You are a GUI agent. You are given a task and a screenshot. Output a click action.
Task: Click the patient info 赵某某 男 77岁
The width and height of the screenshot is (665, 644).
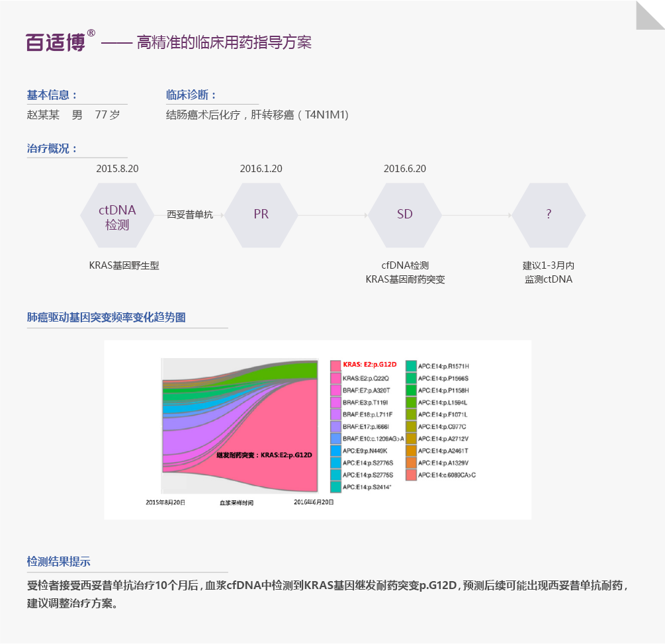73,115
